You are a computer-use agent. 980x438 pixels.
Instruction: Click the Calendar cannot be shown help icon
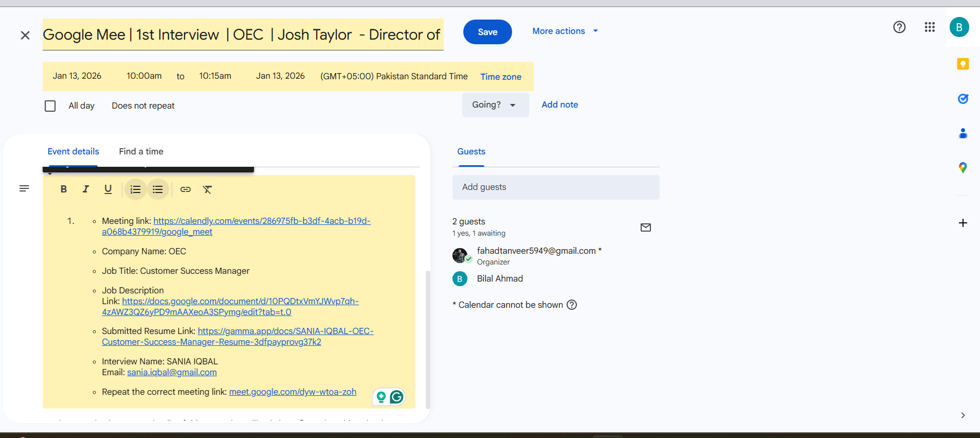pyautogui.click(x=572, y=305)
